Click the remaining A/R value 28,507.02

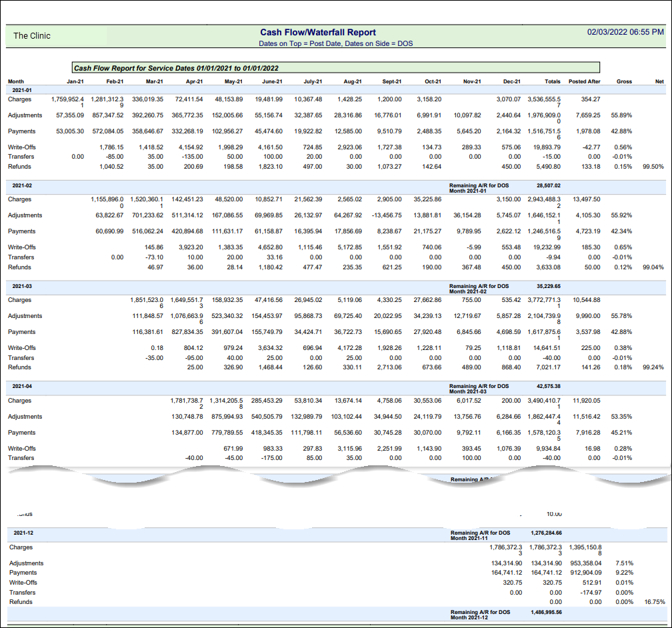547,186
